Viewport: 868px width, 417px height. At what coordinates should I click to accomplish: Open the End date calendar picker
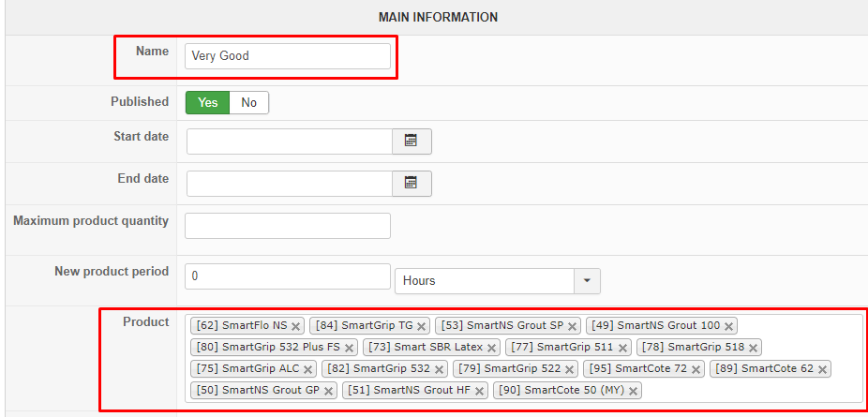(x=412, y=184)
